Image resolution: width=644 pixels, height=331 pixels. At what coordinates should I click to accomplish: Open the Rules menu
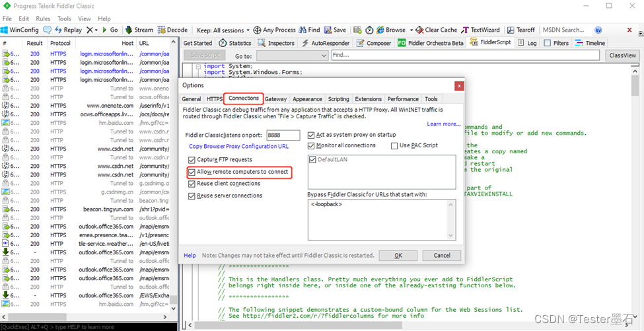tap(43, 18)
